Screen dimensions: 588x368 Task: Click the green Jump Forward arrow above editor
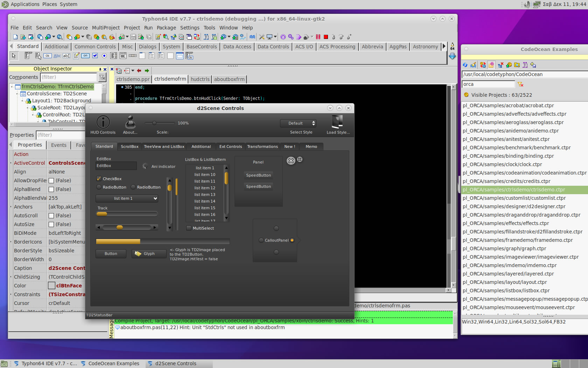click(147, 70)
